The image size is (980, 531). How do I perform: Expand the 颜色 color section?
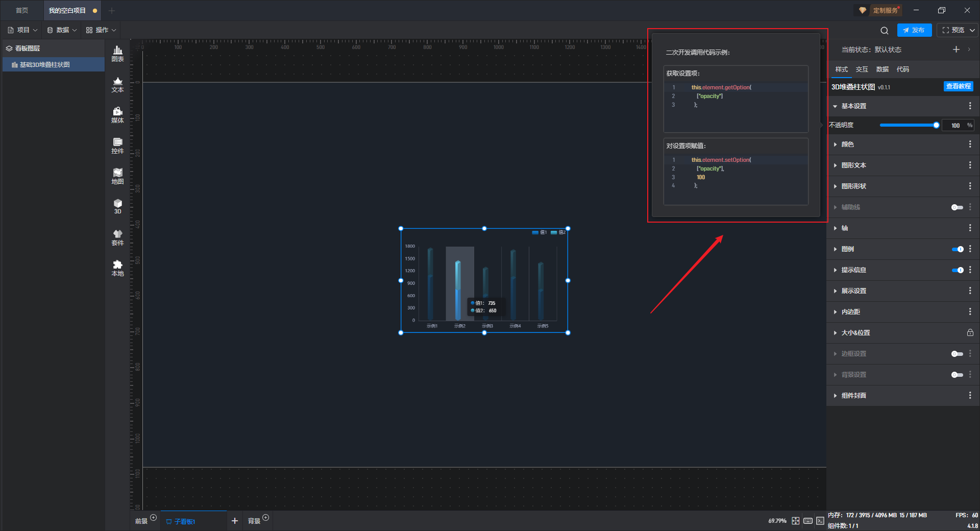click(x=847, y=144)
